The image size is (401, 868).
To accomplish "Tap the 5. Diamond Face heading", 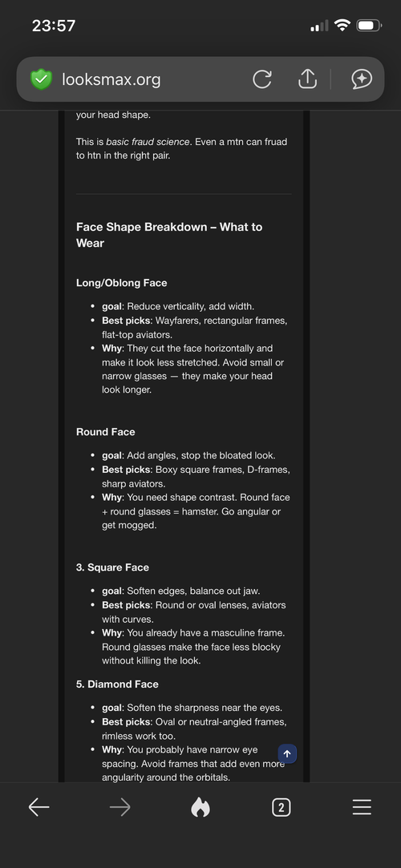I will (x=117, y=684).
